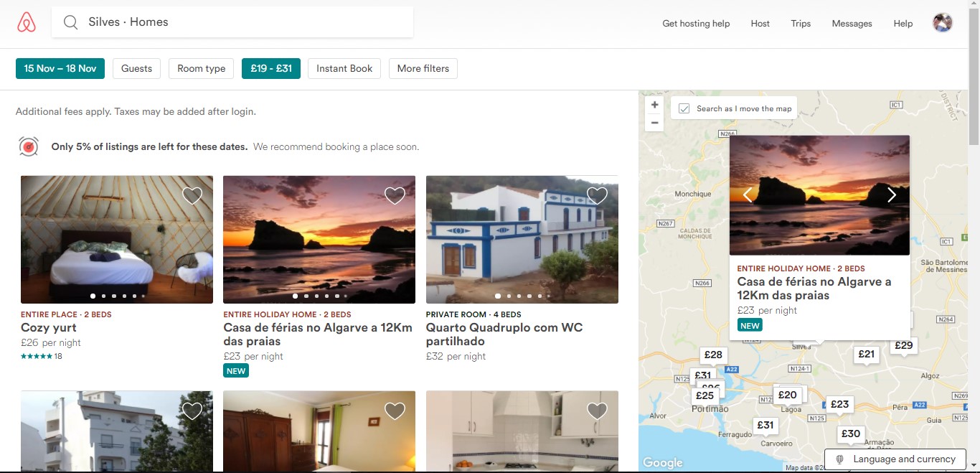Expand the Room type filter

click(201, 69)
